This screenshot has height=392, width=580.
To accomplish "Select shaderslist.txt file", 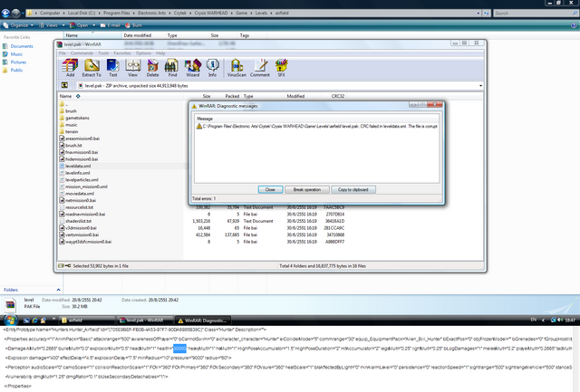I will point(78,221).
